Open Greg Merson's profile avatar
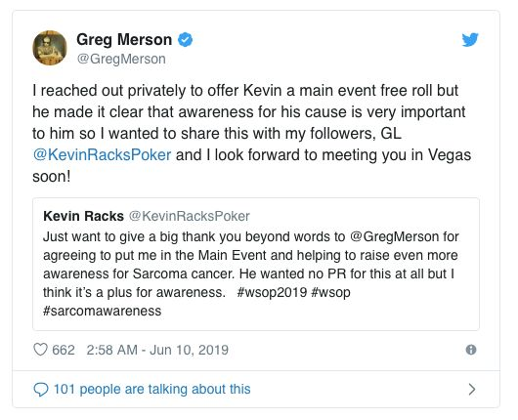518x420 pixels. pos(50,48)
